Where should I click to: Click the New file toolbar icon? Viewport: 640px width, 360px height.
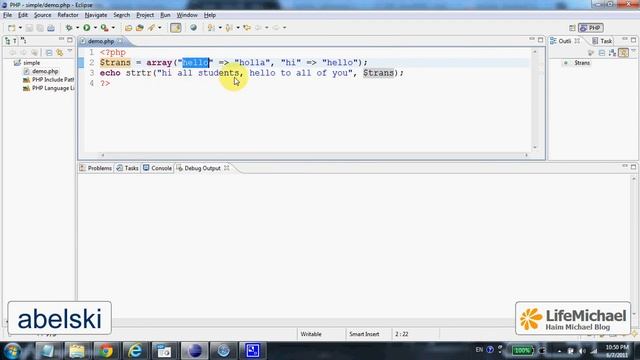[11, 28]
